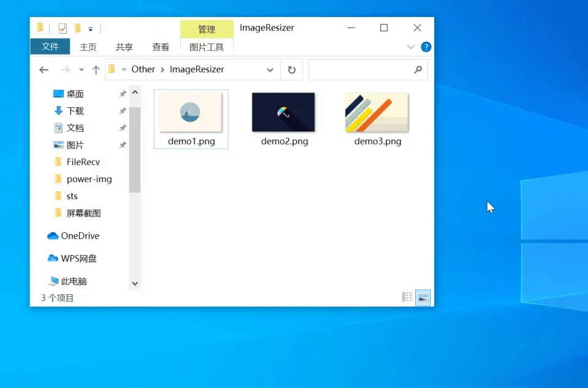Open the 文件 menu tab

(50, 47)
